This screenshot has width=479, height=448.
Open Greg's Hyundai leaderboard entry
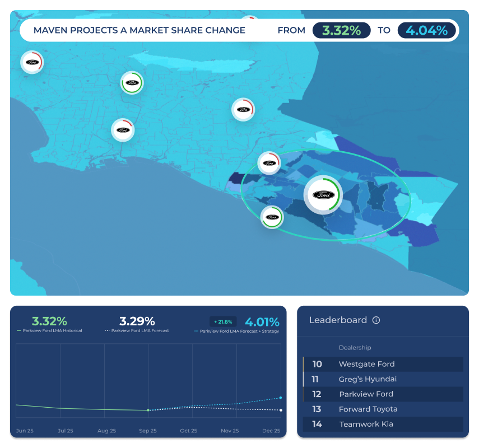(368, 379)
